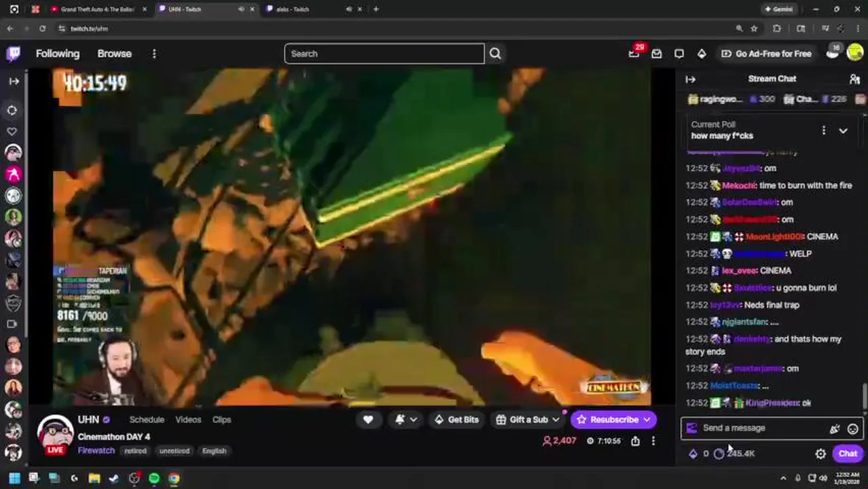Image resolution: width=868 pixels, height=489 pixels.
Task: Open the browser extensions puzzle icon
Action: point(777,29)
